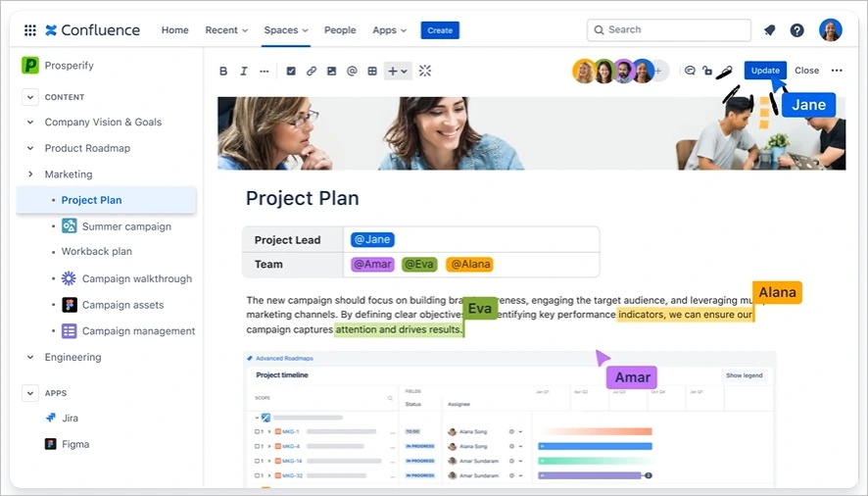Open the Apps dropdown menu
868x496 pixels.
(390, 30)
